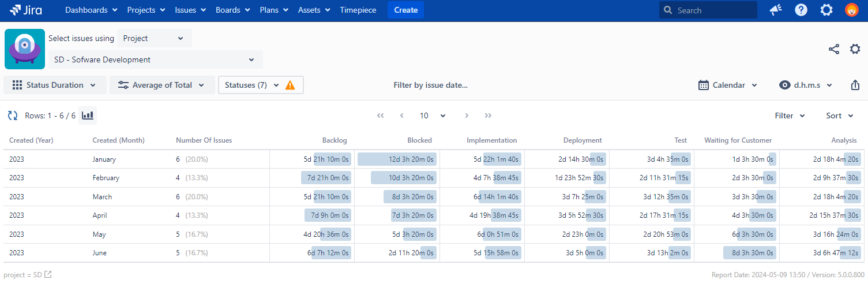
Task: Open the Dashboards menu
Action: (91, 10)
